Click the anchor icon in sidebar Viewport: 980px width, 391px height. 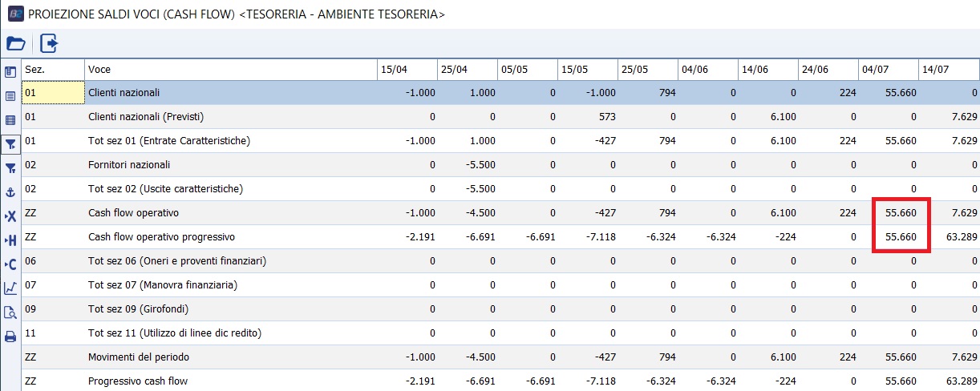pos(10,192)
